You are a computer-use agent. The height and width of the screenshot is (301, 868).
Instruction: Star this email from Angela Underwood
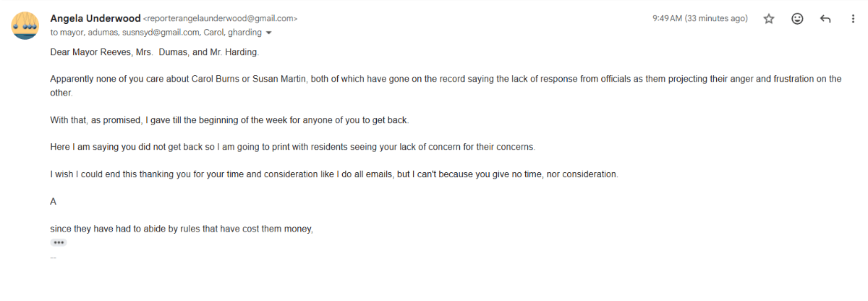pyautogui.click(x=769, y=19)
